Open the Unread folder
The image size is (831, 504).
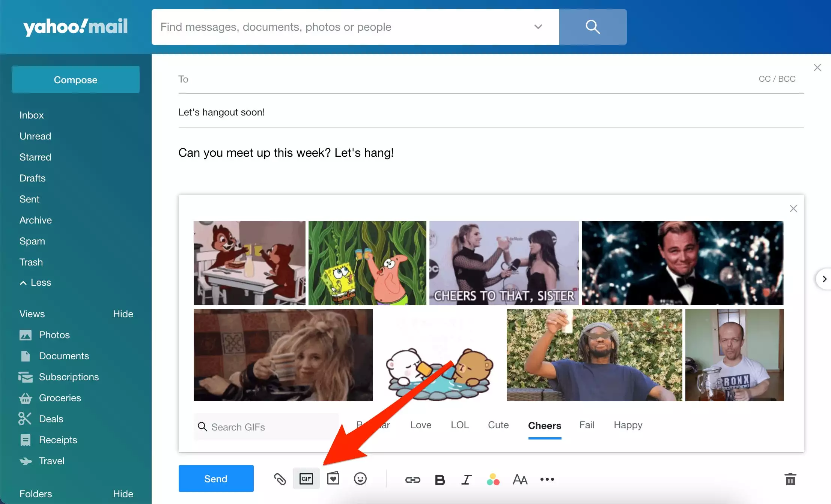coord(35,136)
